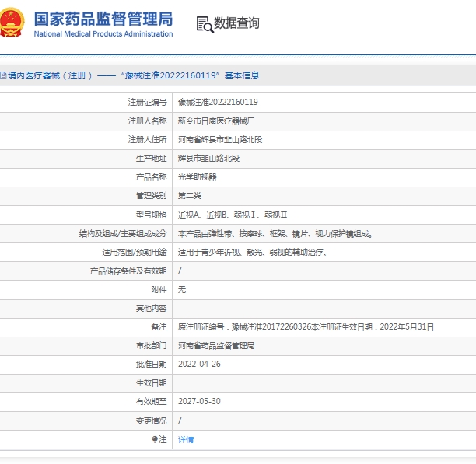This screenshot has width=476, height=464.
Task: Select model specs 近视A、近视B、弱视Ⅰ、弱视Ⅱ
Action: tap(233, 215)
